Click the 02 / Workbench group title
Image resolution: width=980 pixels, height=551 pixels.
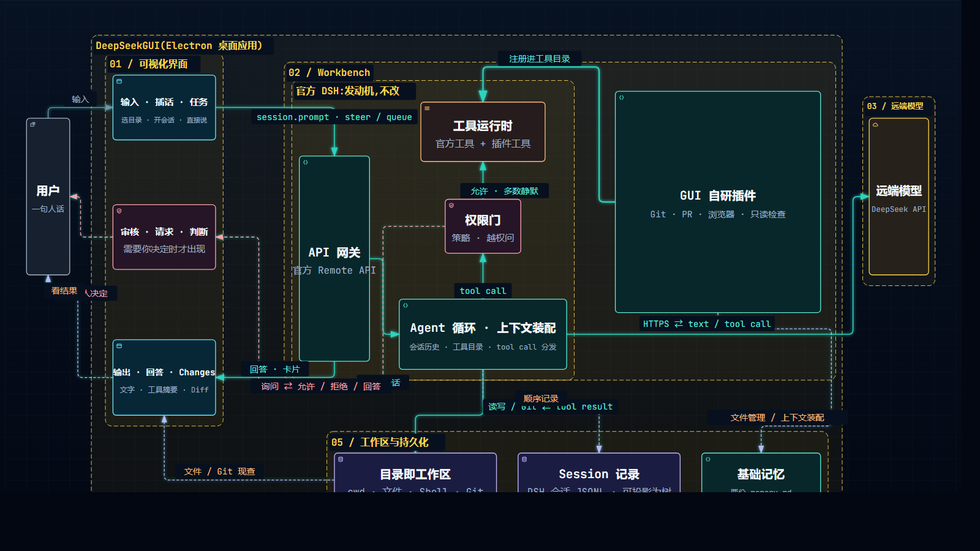330,72
